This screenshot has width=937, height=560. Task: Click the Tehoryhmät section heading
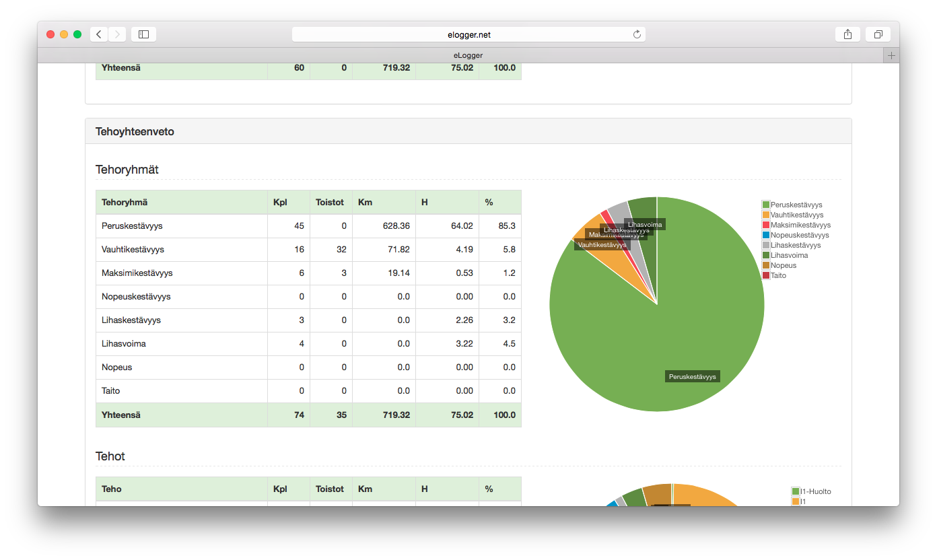pyautogui.click(x=127, y=170)
